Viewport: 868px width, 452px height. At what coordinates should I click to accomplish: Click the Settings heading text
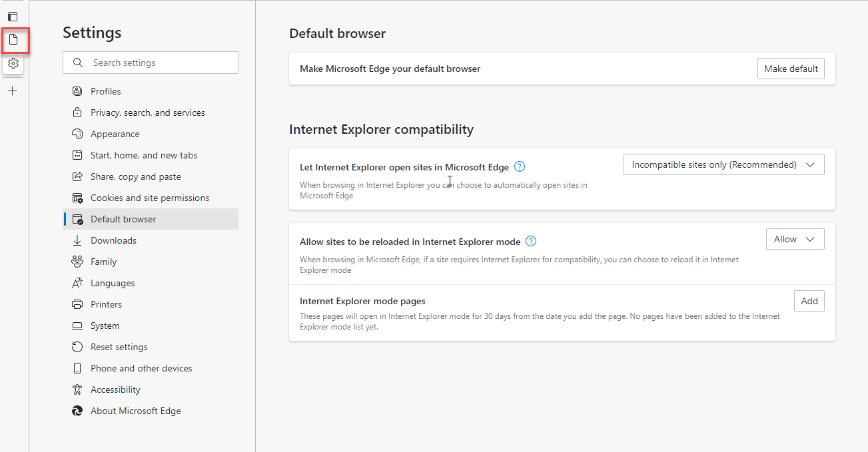pos(92,33)
